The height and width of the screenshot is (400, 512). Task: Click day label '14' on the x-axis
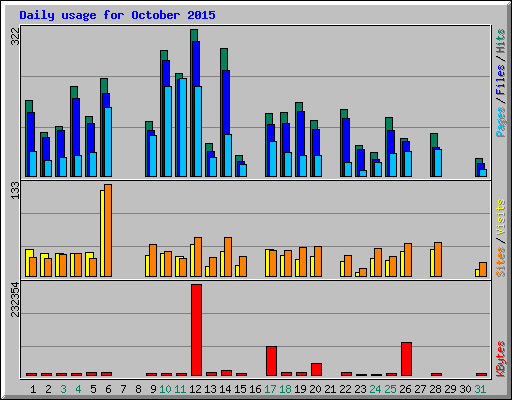tap(225, 389)
